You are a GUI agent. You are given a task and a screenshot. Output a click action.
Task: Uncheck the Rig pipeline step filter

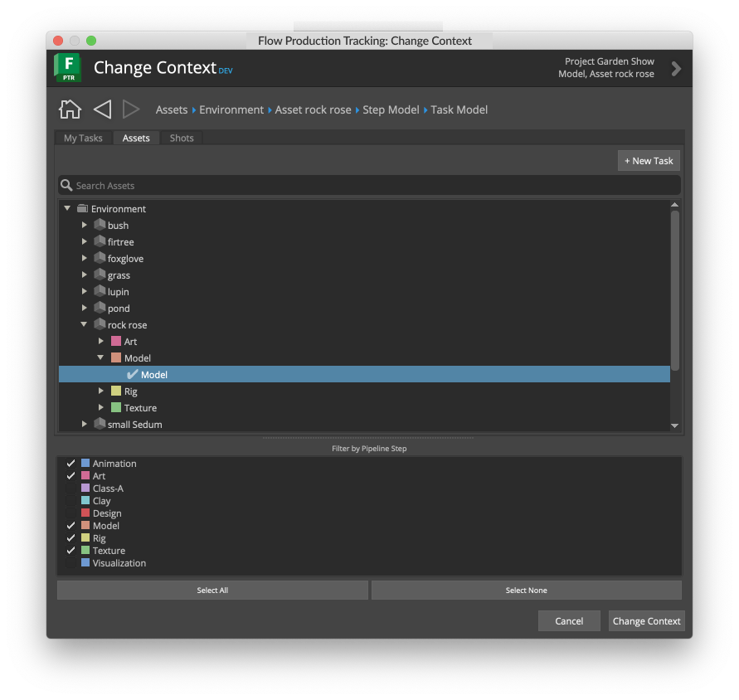coord(70,537)
